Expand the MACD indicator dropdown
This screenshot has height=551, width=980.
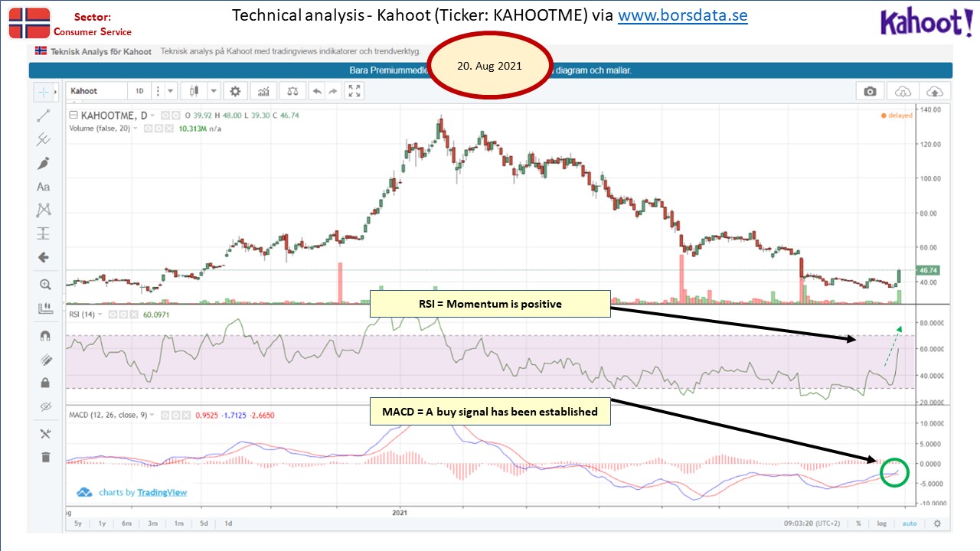coord(152,415)
